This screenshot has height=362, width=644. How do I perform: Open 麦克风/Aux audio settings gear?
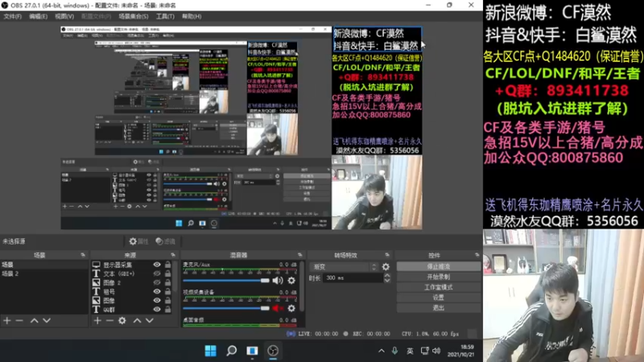[x=291, y=281]
